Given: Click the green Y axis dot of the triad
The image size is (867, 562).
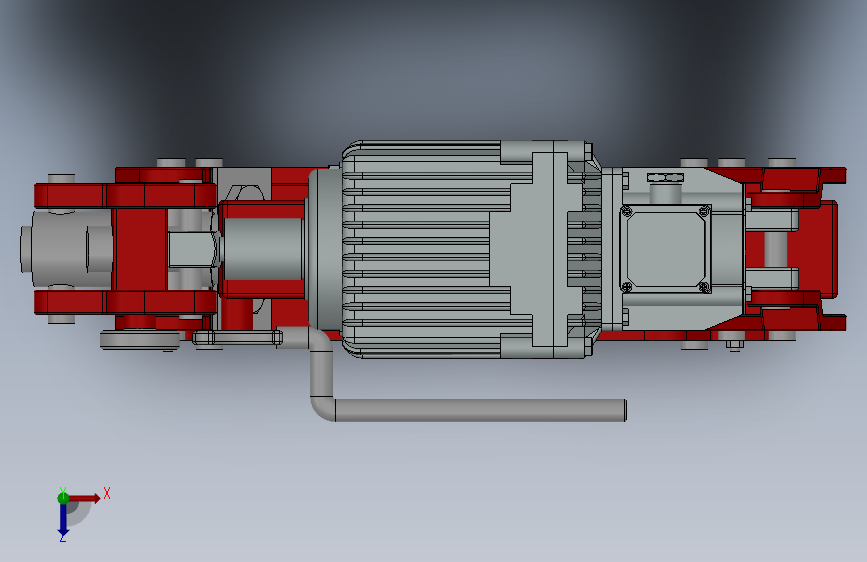Looking at the screenshot, I should point(63,498).
